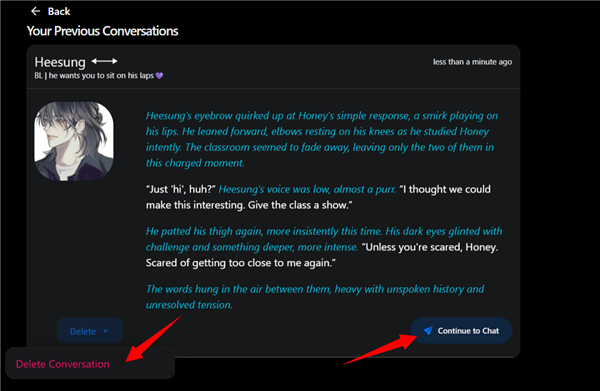Click the BL character description subtitle
600x391 pixels.
(98, 76)
